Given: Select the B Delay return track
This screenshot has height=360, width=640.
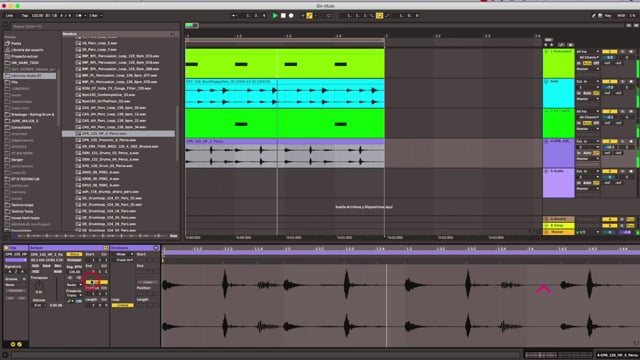Looking at the screenshot, I should click(559, 225).
